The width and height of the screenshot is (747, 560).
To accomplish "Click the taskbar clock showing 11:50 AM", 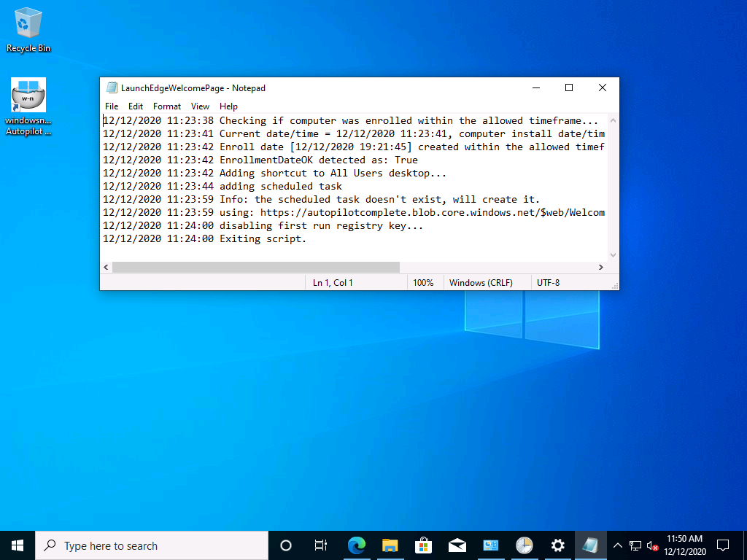I will click(x=684, y=545).
